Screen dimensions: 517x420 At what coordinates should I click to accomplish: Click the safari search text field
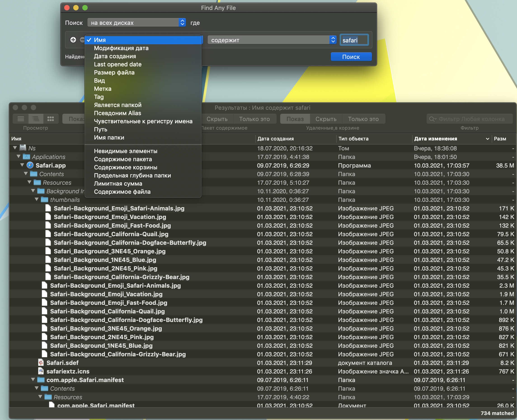click(x=354, y=40)
